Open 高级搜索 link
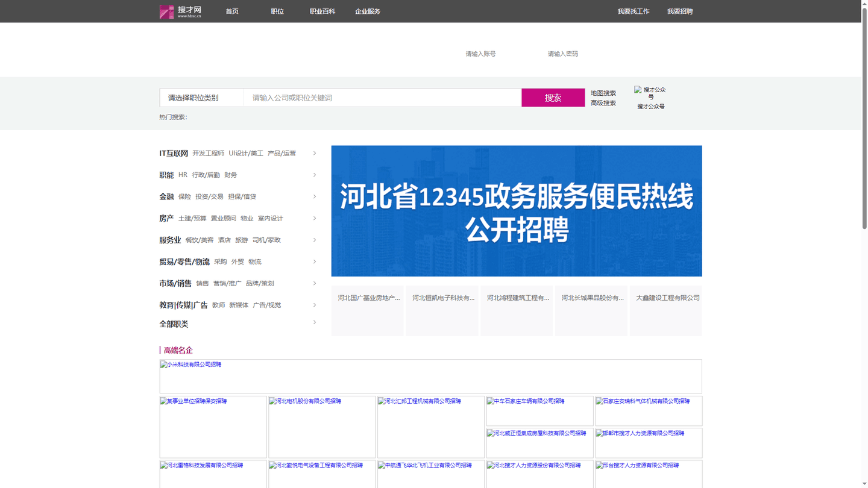Viewport: 868px width, 488px height. coord(603,103)
